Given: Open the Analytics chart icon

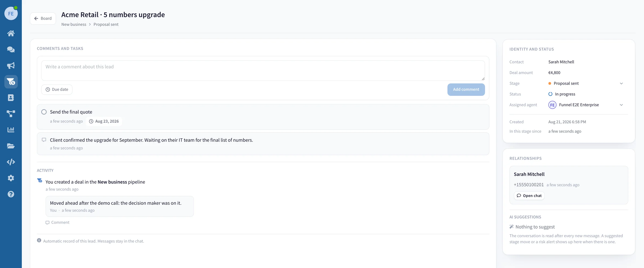Looking at the screenshot, I should pos(11,130).
